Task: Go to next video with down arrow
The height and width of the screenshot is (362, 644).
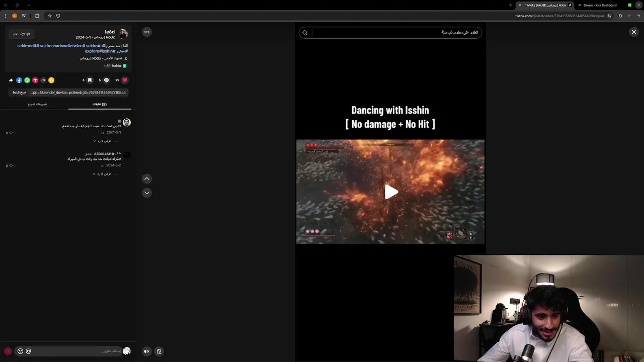Action: pos(147,193)
